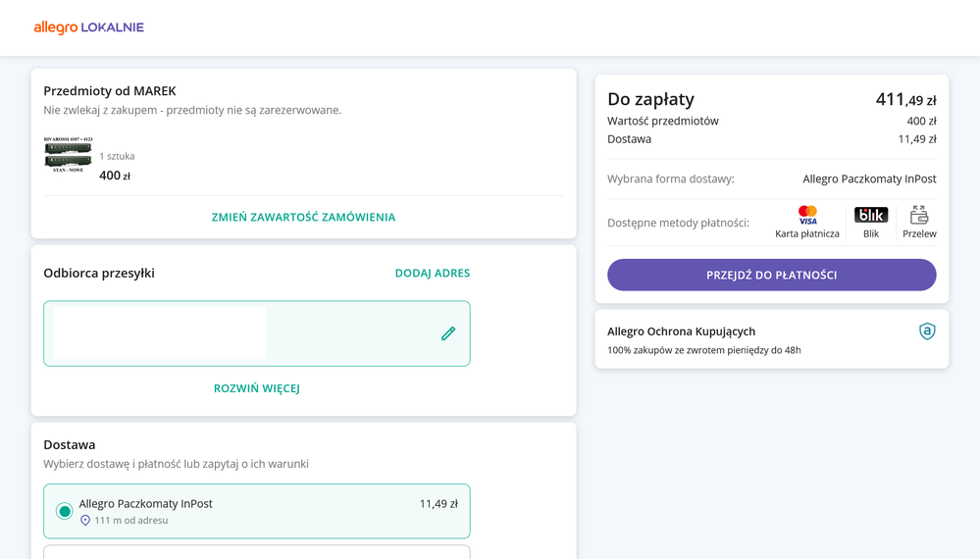
Task: Click the pencil edit address icon
Action: [x=448, y=333]
